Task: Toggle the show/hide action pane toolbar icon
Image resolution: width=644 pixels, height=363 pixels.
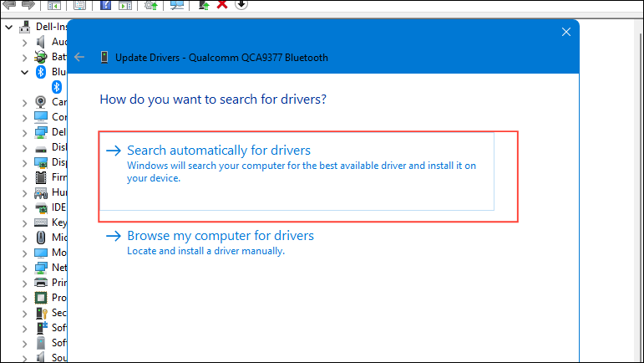Action: click(x=125, y=5)
